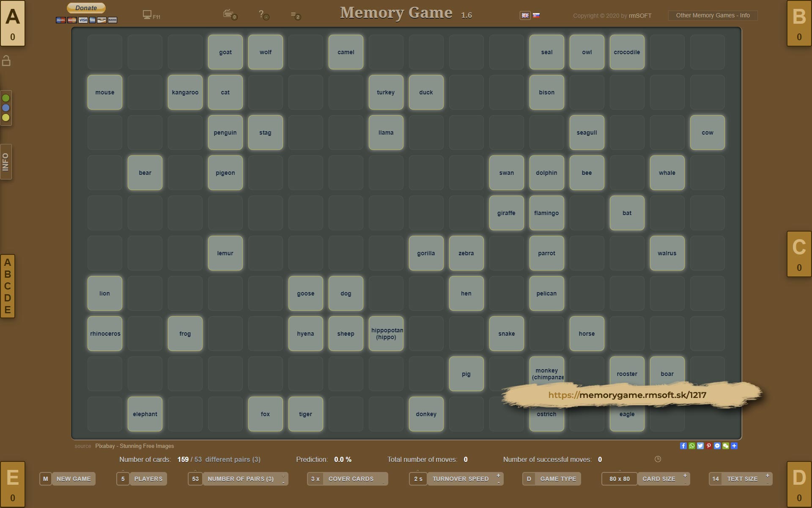Switch language with the English flag
This screenshot has width=812, height=508.
coord(525,15)
